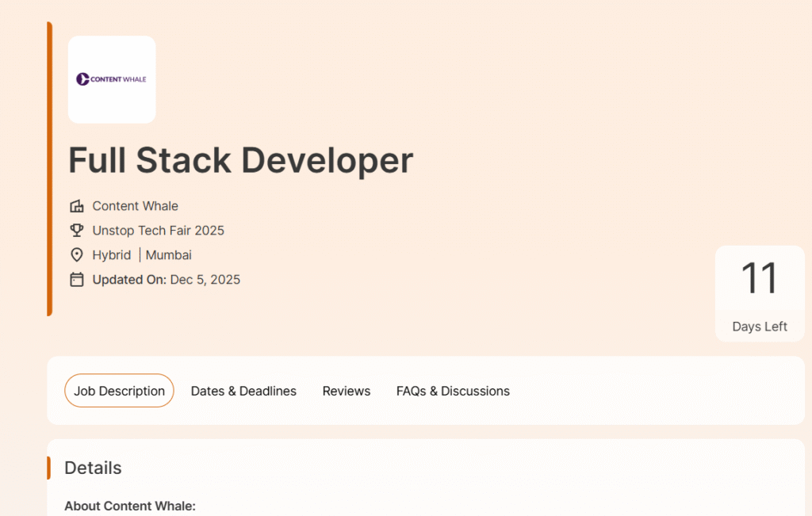Go to the FAQs & Discussions tab
812x516 pixels.
(453, 391)
